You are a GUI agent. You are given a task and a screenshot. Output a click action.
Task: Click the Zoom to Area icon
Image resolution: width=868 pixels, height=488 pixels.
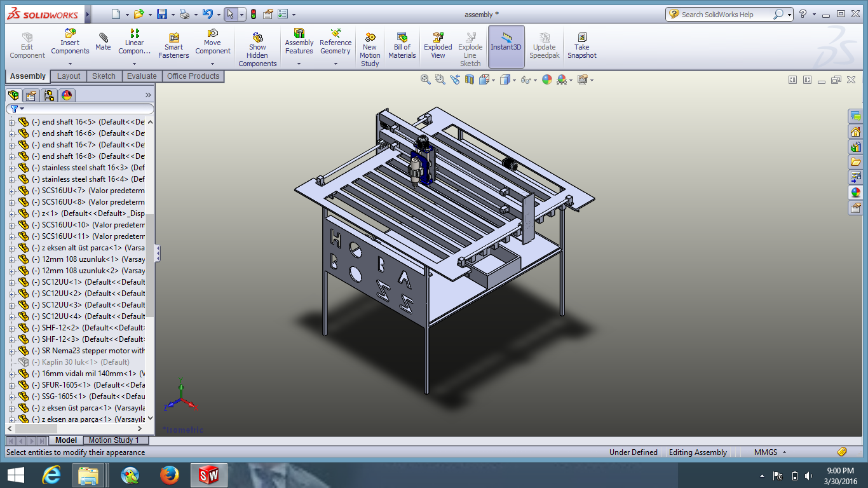(440, 79)
